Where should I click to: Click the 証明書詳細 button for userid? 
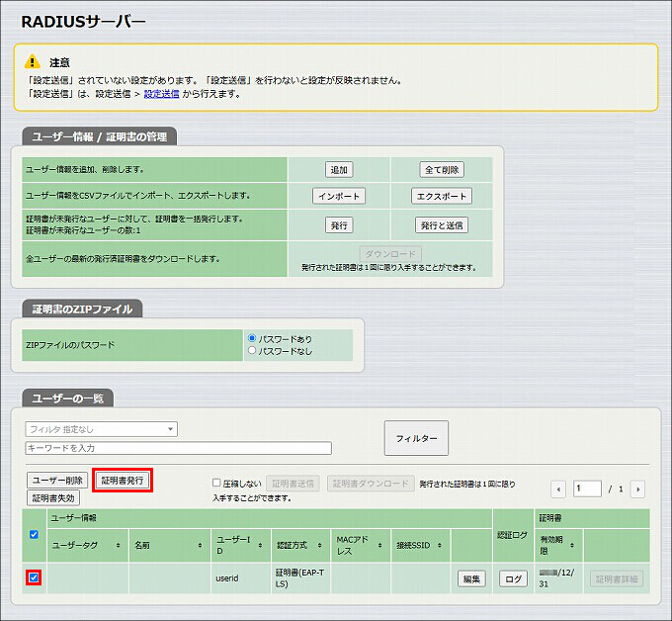point(617,578)
